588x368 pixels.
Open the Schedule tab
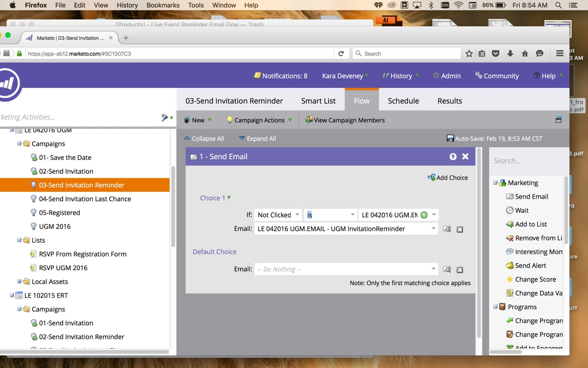[403, 101]
